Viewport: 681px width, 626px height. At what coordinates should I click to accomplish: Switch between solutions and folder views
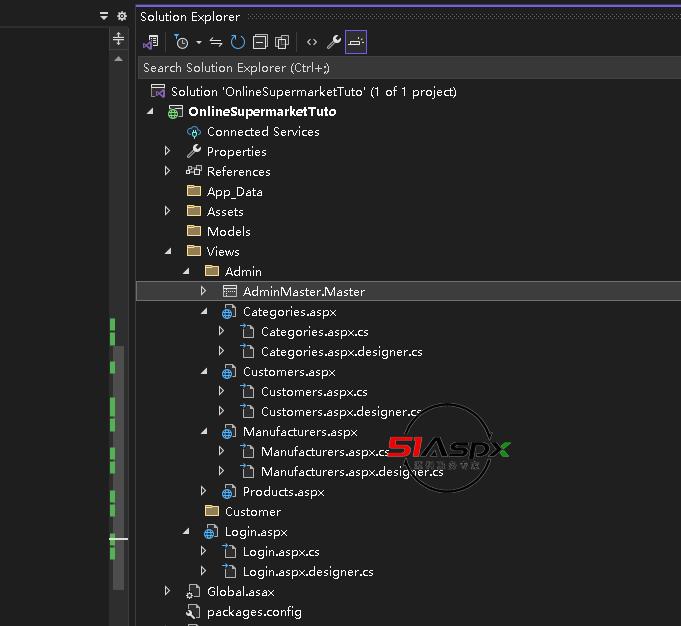151,42
